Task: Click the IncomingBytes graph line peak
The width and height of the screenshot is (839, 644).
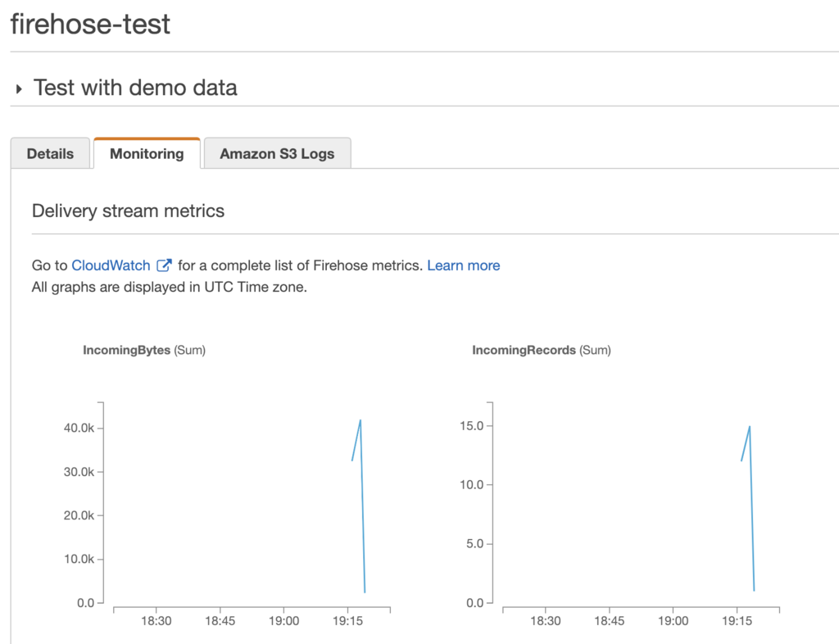Action: click(x=361, y=420)
